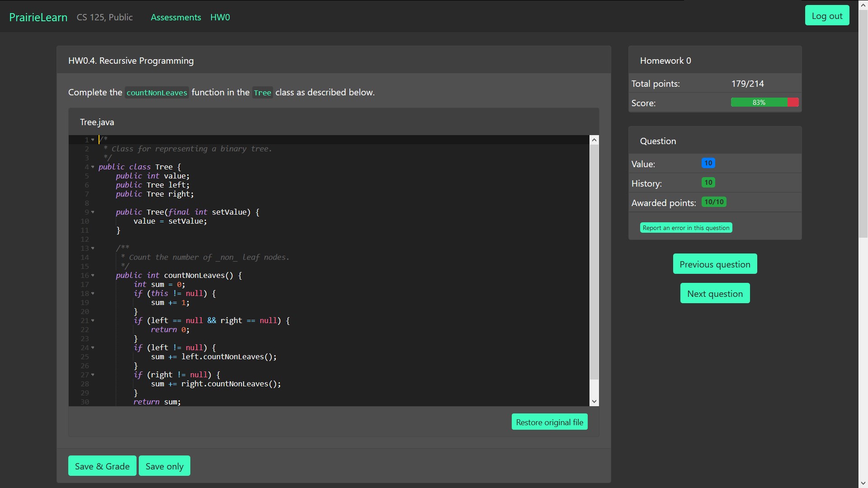868x488 pixels.
Task: Fold the Javadoc comment at line 13
Action: (93, 248)
